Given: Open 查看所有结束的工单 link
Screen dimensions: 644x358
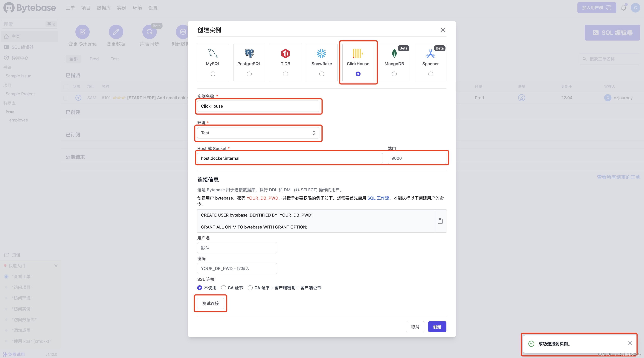Looking at the screenshot, I should [619, 177].
